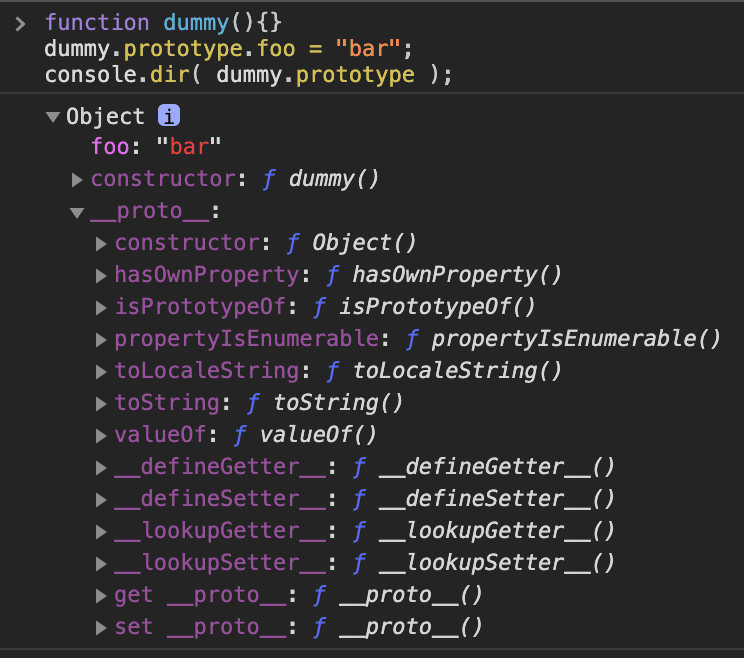The width and height of the screenshot is (744, 658).
Task: Expand propertyIsEnumerable disclosure triangle
Action: (101, 339)
